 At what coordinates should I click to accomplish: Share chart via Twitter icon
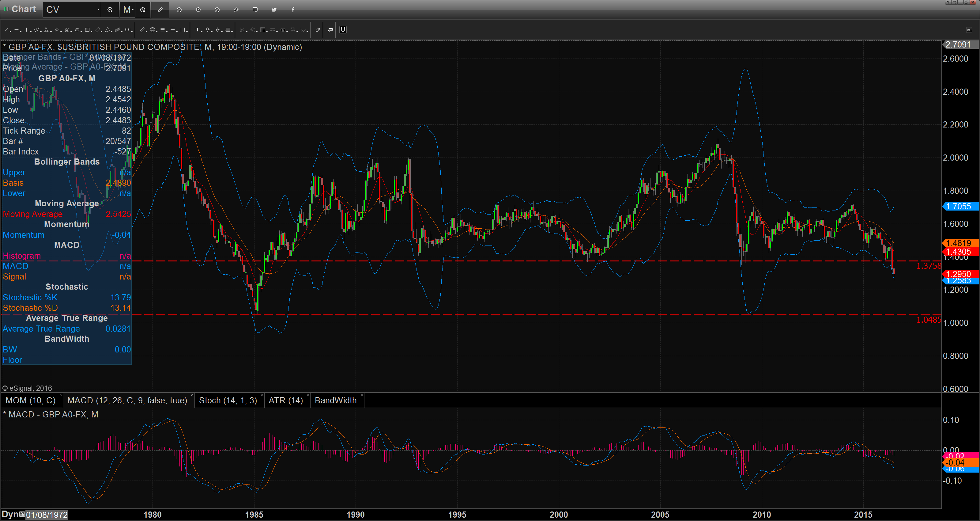tap(274, 10)
